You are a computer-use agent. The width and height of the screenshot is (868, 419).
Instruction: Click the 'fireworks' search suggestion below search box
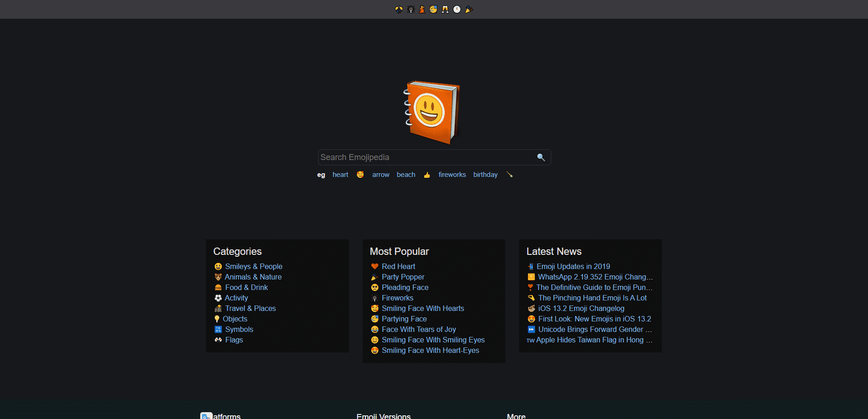pos(452,175)
